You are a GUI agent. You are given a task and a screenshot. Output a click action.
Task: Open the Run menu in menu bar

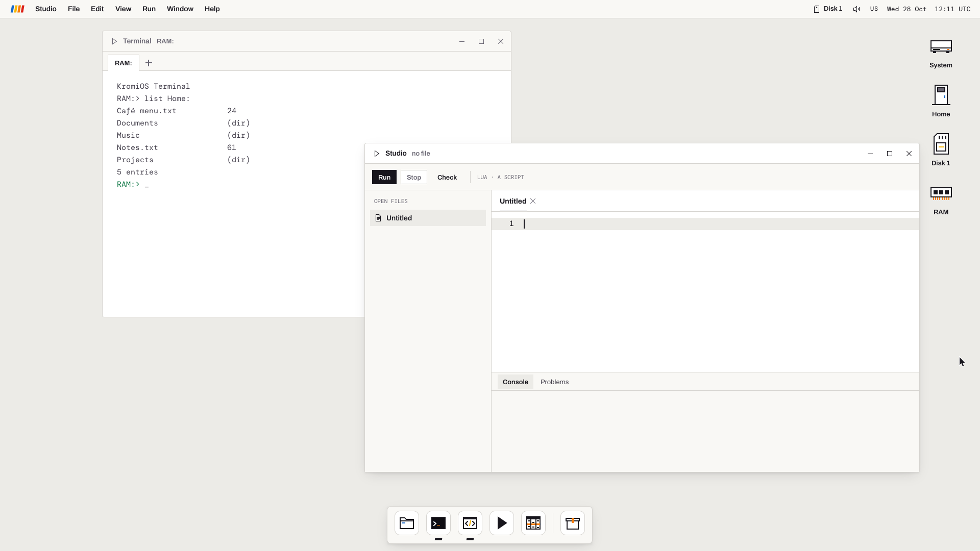pyautogui.click(x=149, y=9)
